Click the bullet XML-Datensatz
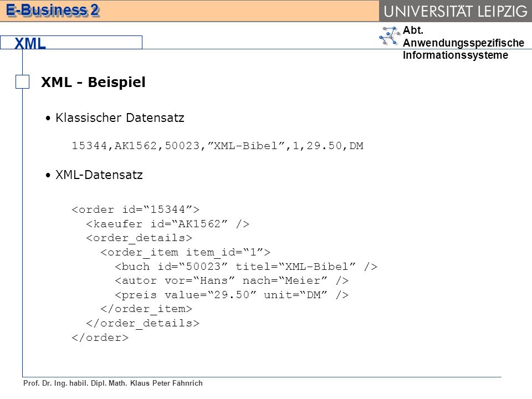The width and height of the screenshot is (532, 399). tap(99, 175)
